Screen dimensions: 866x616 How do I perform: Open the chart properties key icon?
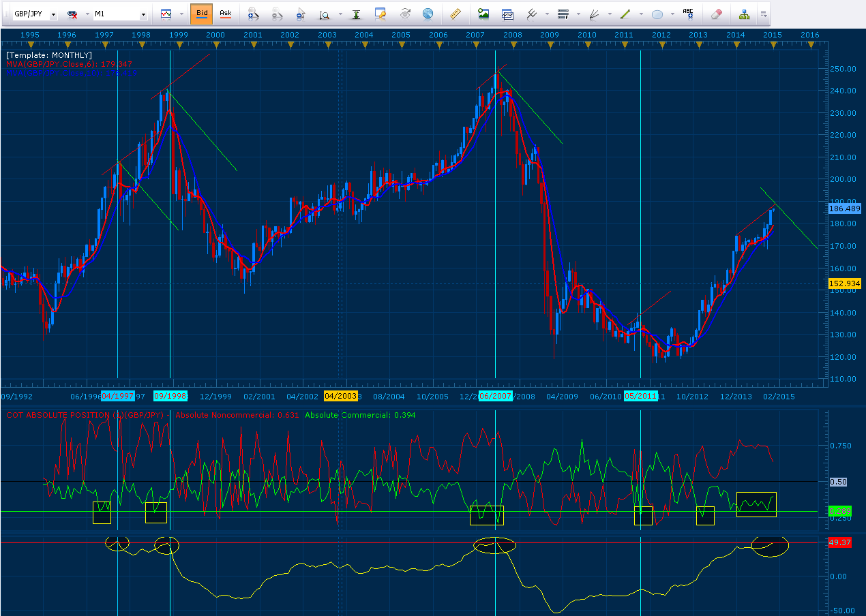click(380, 14)
